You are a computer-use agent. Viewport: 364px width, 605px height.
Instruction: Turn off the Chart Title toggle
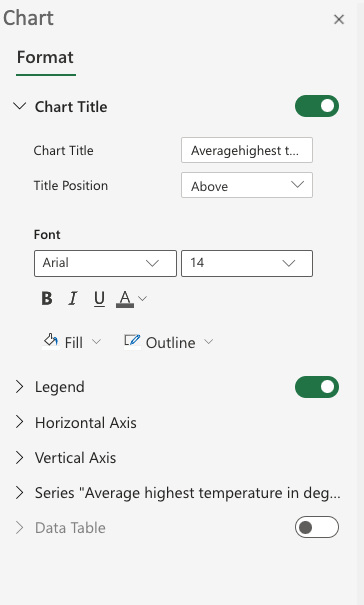click(317, 106)
